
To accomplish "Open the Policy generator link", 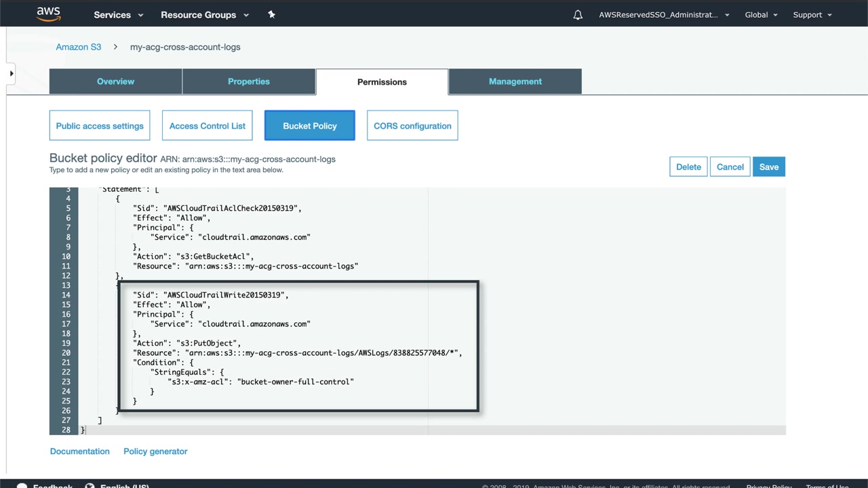I will pos(155,451).
